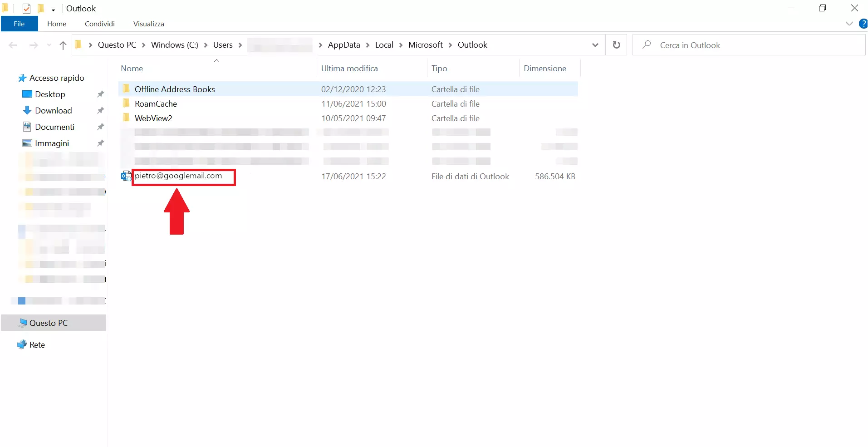868x447 pixels.
Task: Expand the chevron after Windows (C:) breadcrumb
Action: (x=206, y=45)
